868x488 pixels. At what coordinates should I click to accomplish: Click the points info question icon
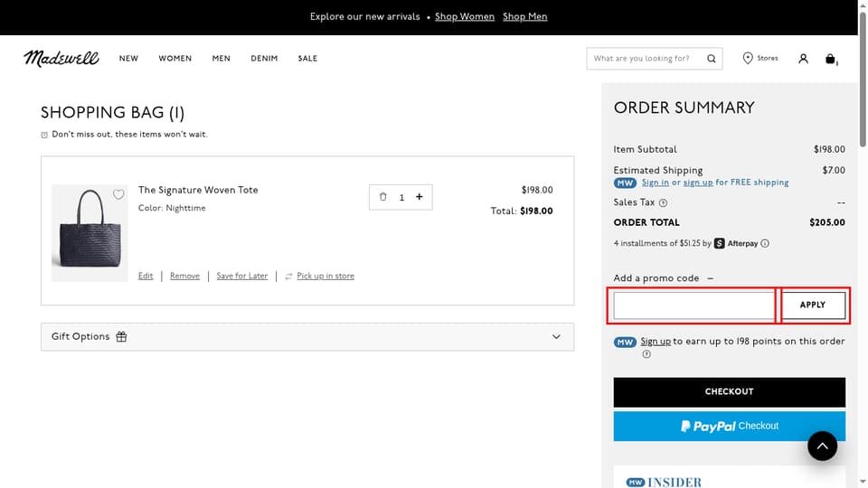[x=646, y=354]
